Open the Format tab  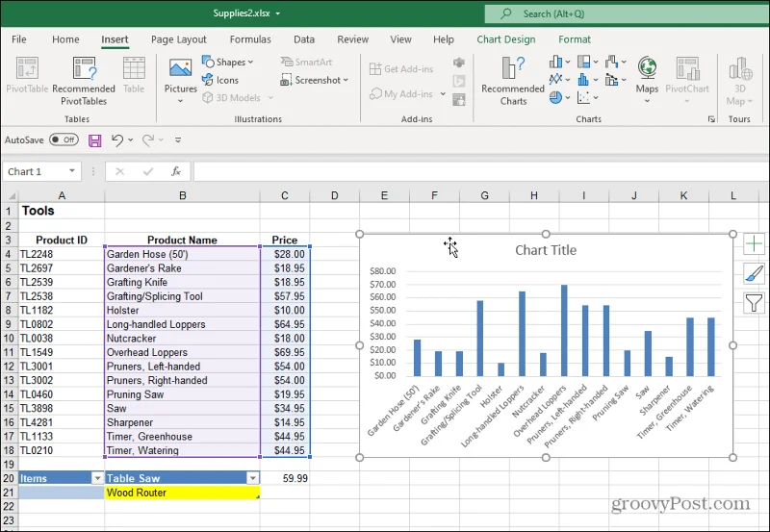coord(575,39)
